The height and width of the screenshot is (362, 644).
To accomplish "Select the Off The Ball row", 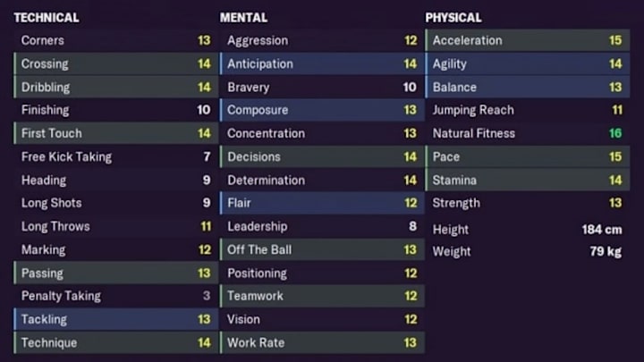I will tap(322, 249).
